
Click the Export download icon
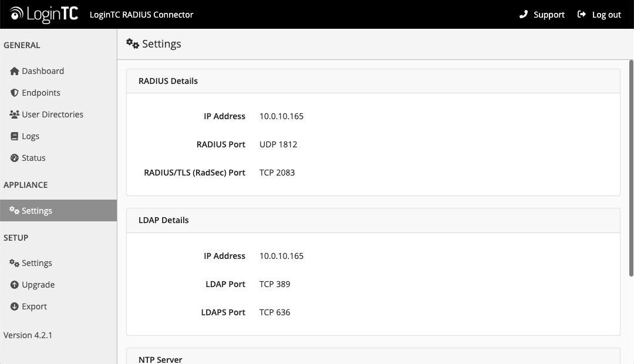[15, 306]
